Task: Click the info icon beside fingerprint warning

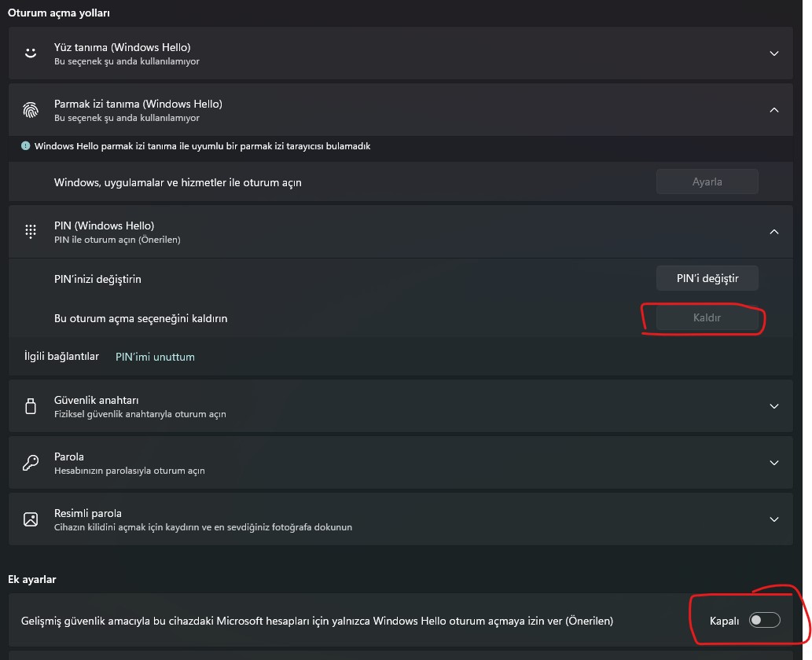Action: point(26,146)
